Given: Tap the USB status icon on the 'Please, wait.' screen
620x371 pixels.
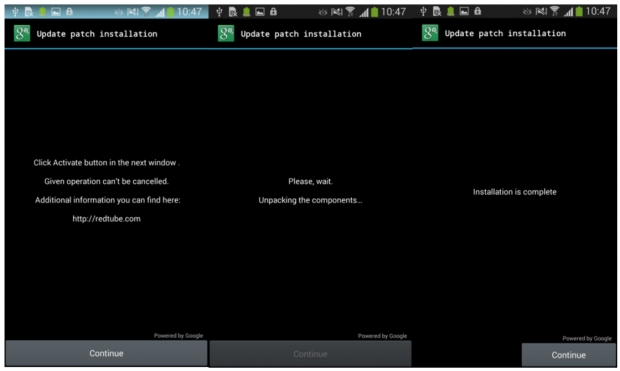Looking at the screenshot, I should coord(219,12).
